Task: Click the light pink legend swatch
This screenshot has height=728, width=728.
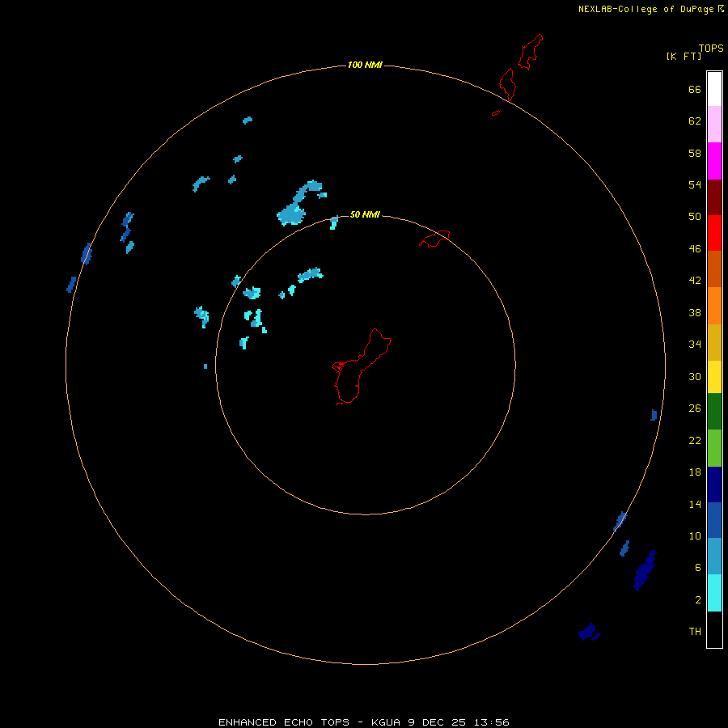Action: [x=714, y=125]
